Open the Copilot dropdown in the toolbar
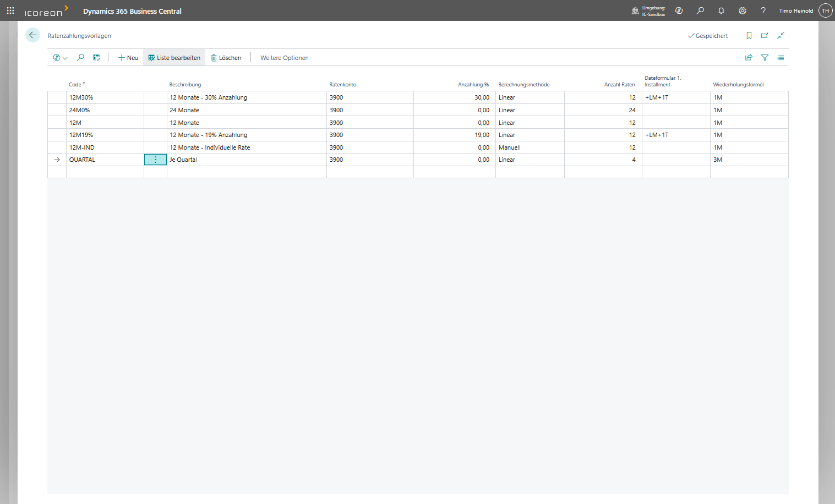Image resolution: width=835 pixels, height=504 pixels. coord(60,58)
